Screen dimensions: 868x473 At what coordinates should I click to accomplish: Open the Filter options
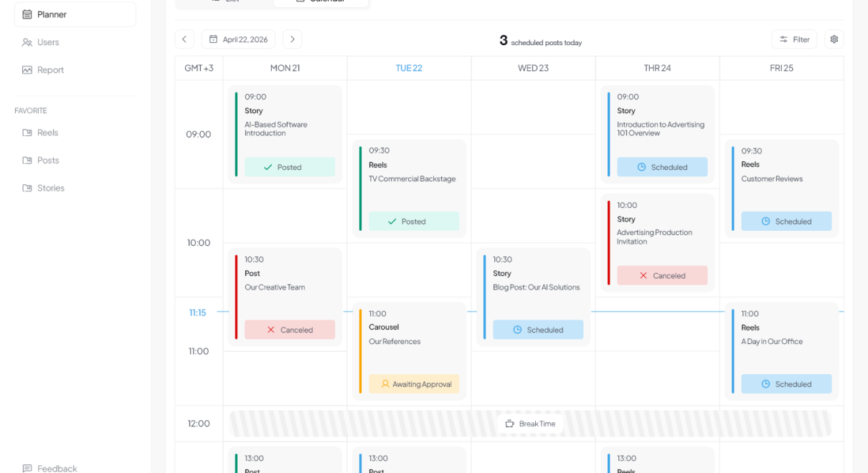794,39
